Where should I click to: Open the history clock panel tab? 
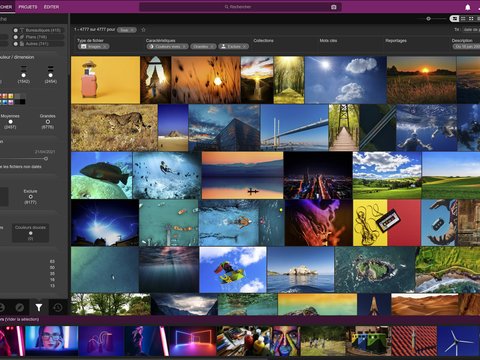click(58, 307)
